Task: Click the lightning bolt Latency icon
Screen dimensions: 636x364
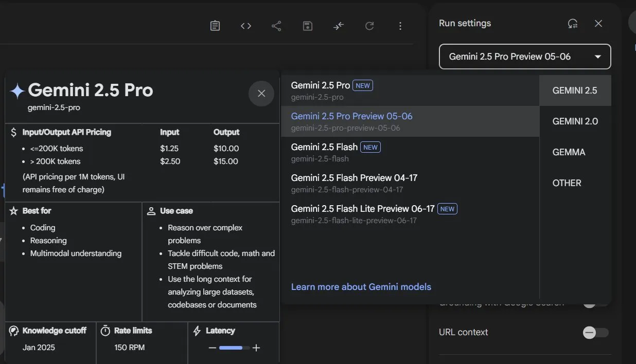Action: pos(197,331)
